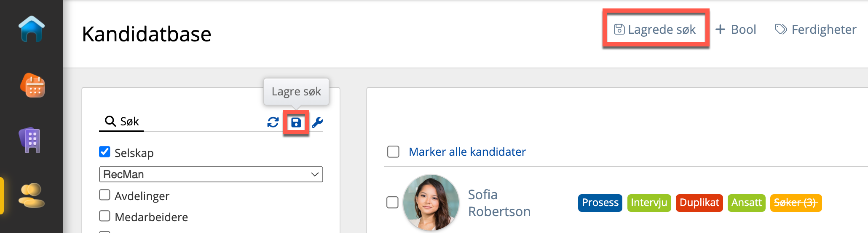Open Sofia Robertson's candidate profile name
868x233 pixels.
coord(499,203)
